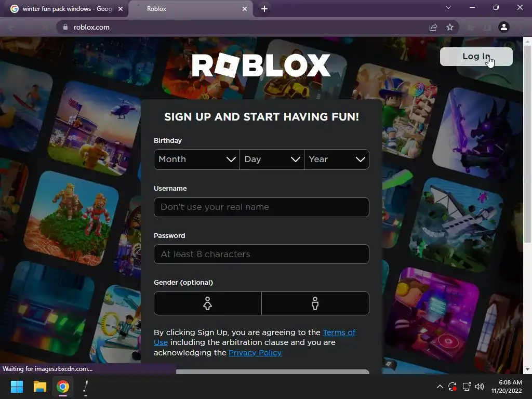
Task: Share this page icon
Action: 433,27
